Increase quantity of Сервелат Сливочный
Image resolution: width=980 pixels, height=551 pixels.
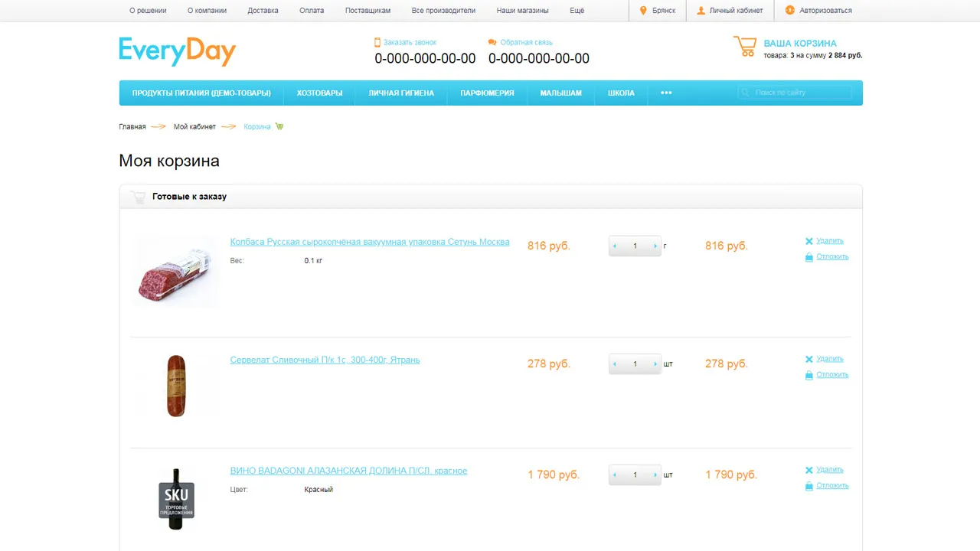655,364
